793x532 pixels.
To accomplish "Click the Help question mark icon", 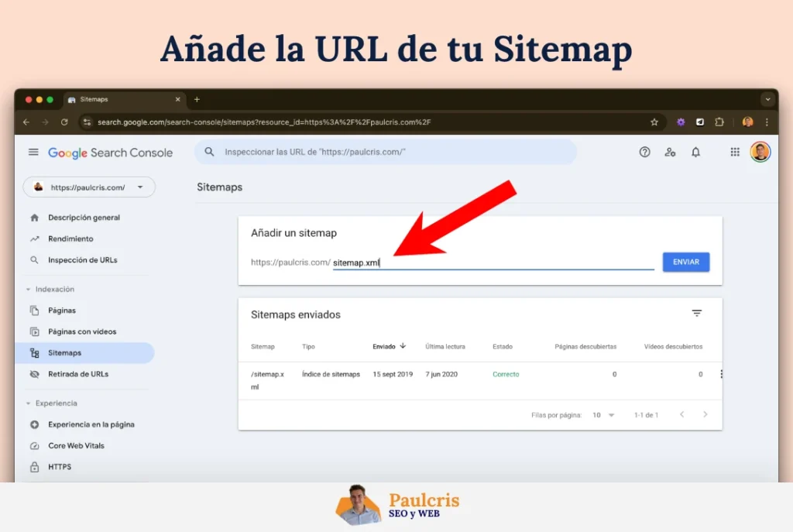I will pos(644,153).
